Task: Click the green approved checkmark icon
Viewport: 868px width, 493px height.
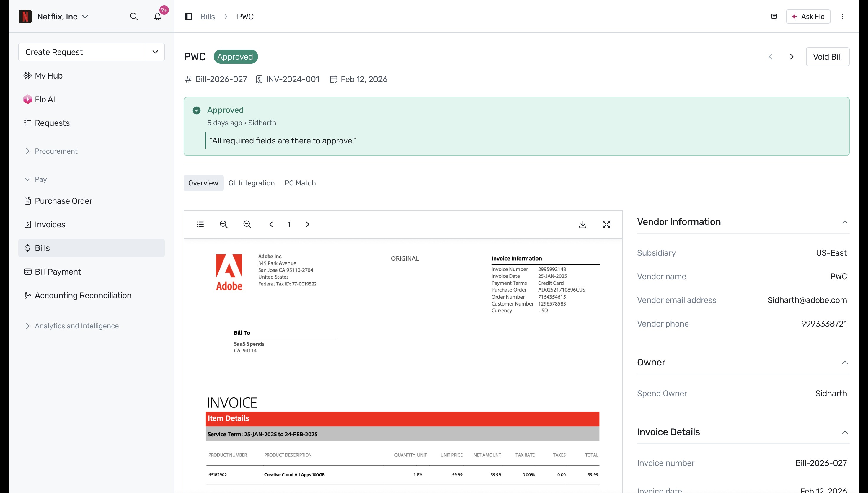Action: [x=197, y=110]
